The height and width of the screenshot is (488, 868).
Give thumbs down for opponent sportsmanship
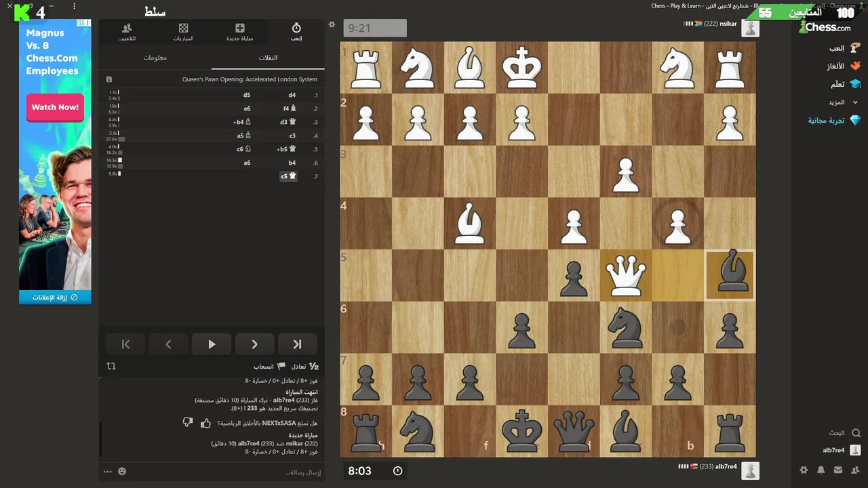tap(188, 423)
